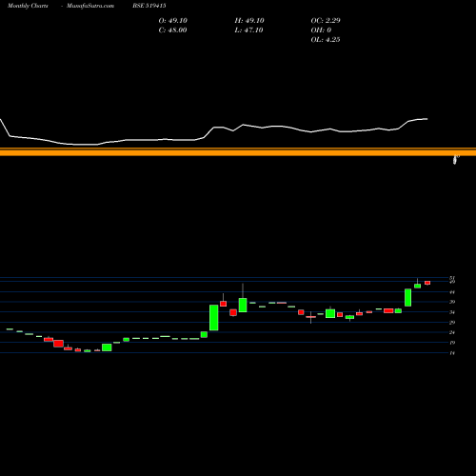Click the price axis label 19
This screenshot has height=476, width=476.
coord(452,343)
